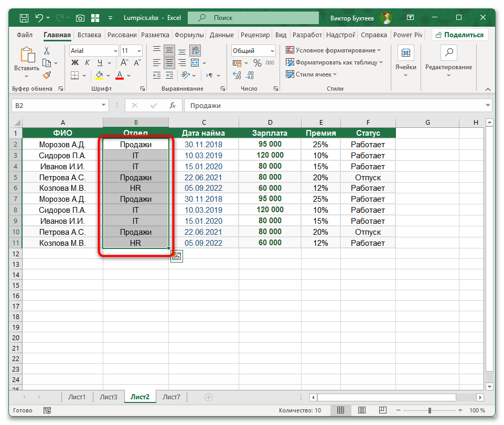
Task: Click the Insert Function fx icon
Action: (173, 105)
